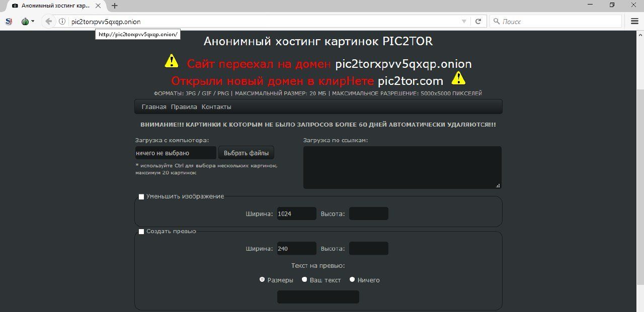The width and height of the screenshot is (644, 312).
Task: Click the preview Ширина field with 240
Action: 296,248
